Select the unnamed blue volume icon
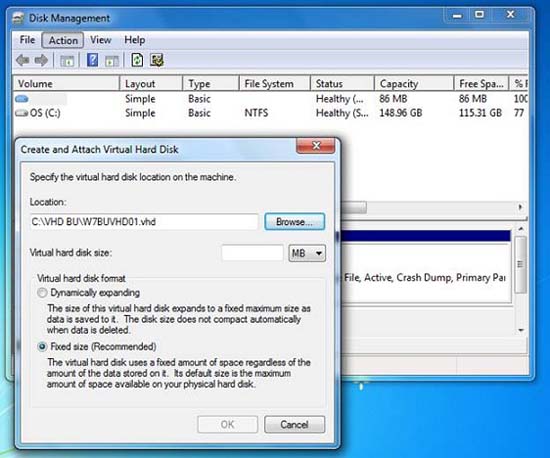Viewport: 550px width, 458px height. 21,99
